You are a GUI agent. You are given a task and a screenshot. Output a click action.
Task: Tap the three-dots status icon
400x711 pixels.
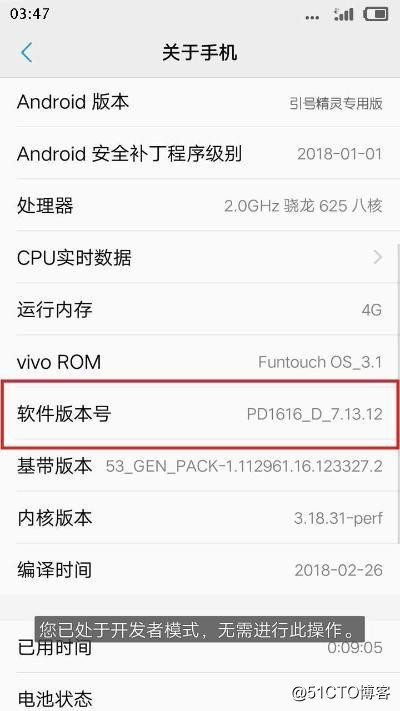tap(312, 18)
